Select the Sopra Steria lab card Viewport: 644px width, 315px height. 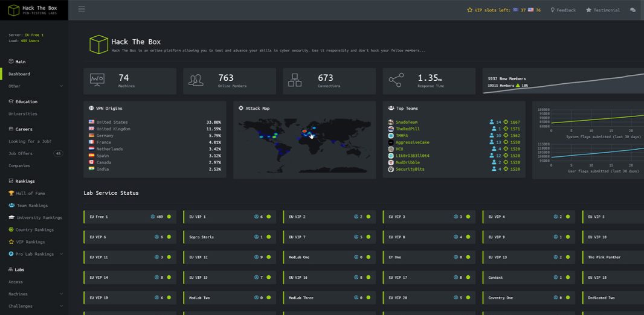point(230,237)
